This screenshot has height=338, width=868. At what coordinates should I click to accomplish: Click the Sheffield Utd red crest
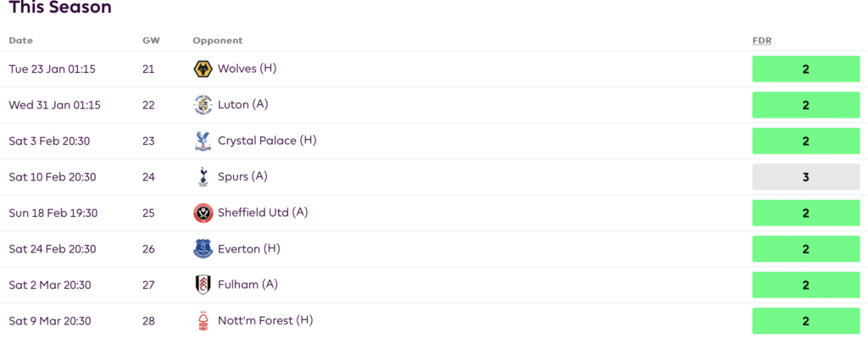pyautogui.click(x=203, y=213)
